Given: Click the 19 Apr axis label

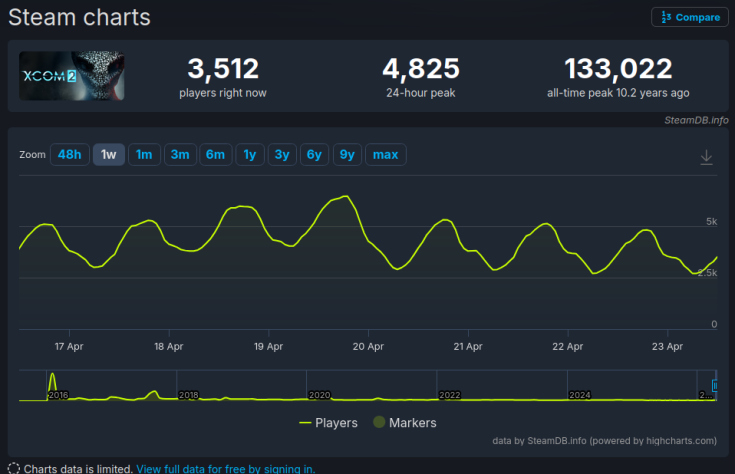Looking at the screenshot, I should click(268, 346).
